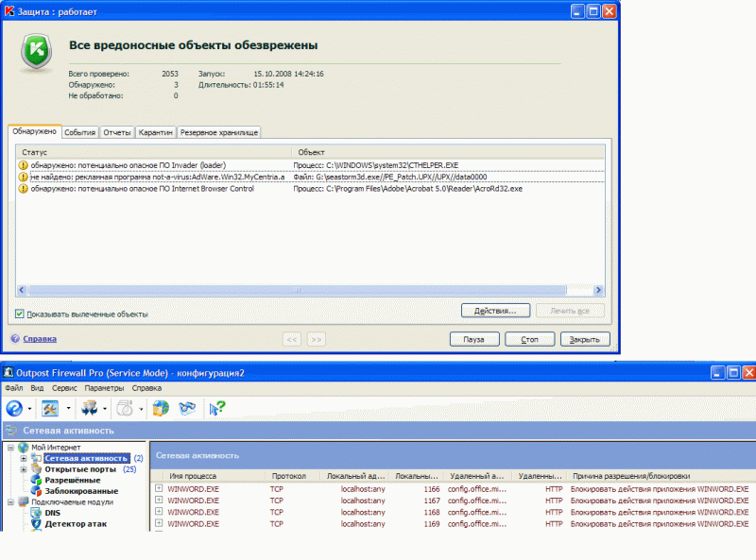Switch to the Карантин tab
The width and height of the screenshot is (756, 560).
click(155, 132)
